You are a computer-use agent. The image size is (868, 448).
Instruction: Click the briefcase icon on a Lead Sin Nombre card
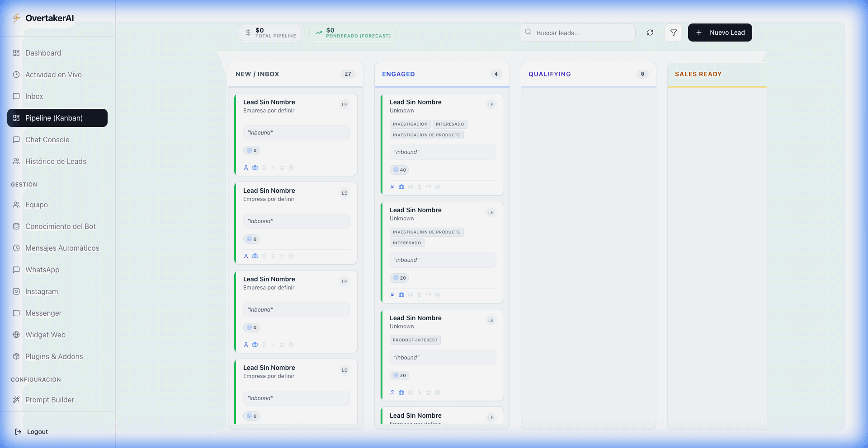[255, 168]
